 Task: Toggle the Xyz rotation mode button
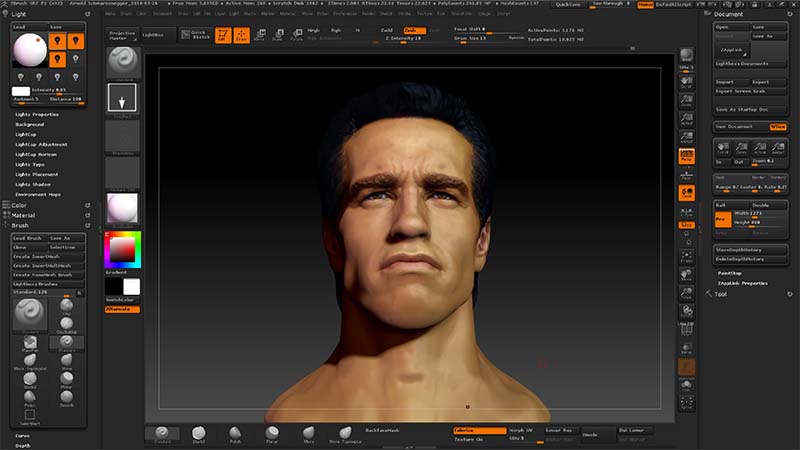687,225
